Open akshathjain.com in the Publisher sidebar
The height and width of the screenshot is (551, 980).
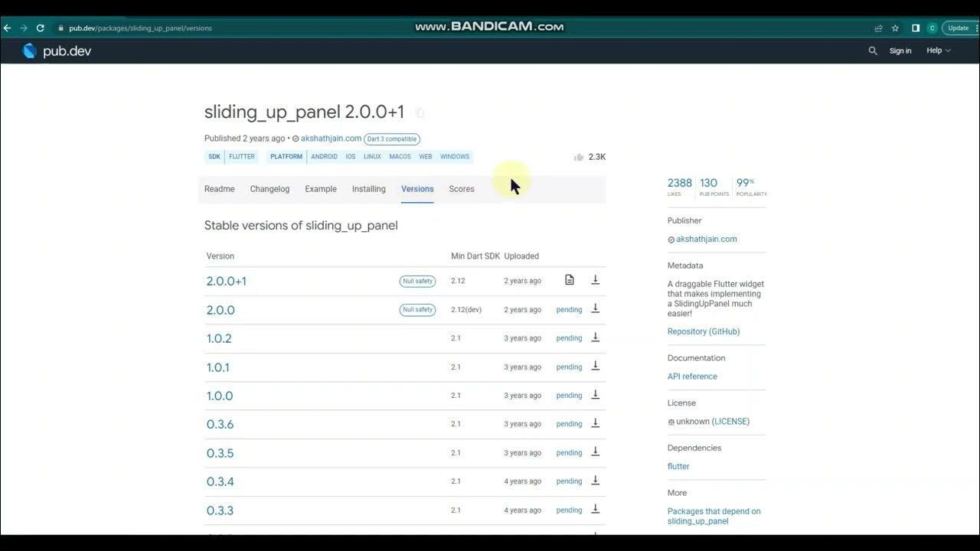pos(706,239)
